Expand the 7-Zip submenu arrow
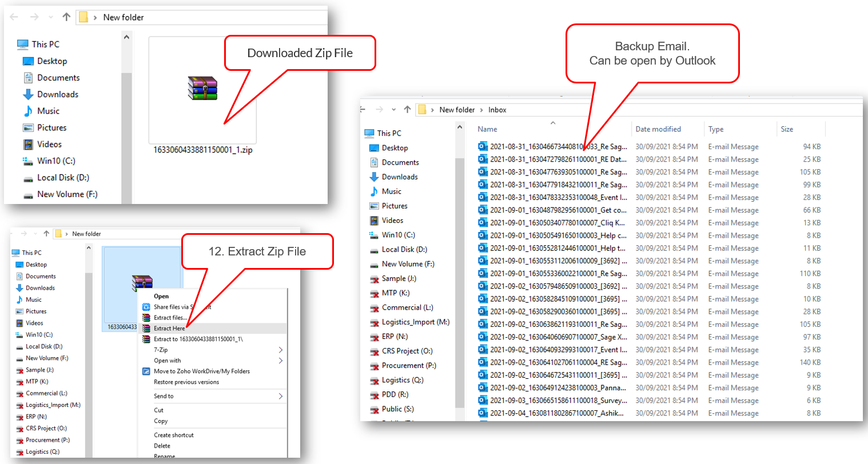The height and width of the screenshot is (464, 868). [280, 350]
